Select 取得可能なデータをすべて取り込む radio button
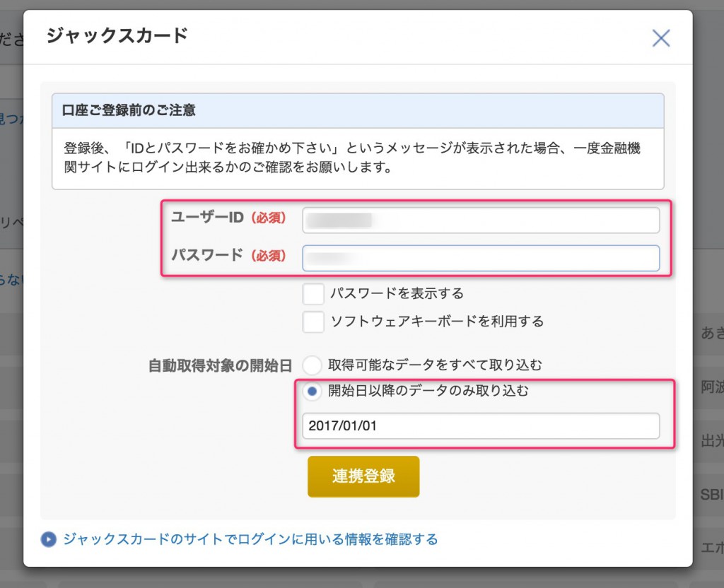Image resolution: width=724 pixels, height=588 pixels. 312,365
